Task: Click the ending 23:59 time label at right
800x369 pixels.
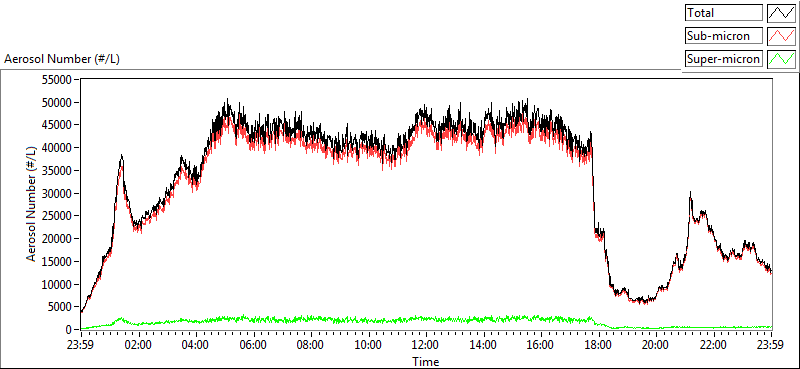Action: point(771,344)
